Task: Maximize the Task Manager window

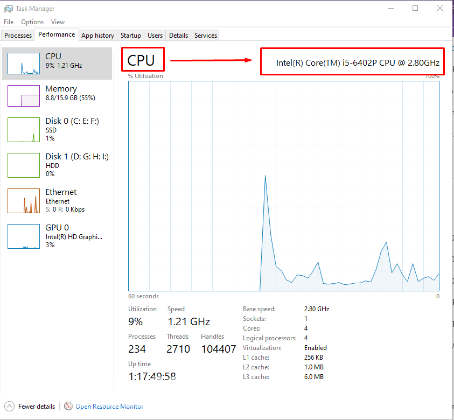Action: point(415,8)
